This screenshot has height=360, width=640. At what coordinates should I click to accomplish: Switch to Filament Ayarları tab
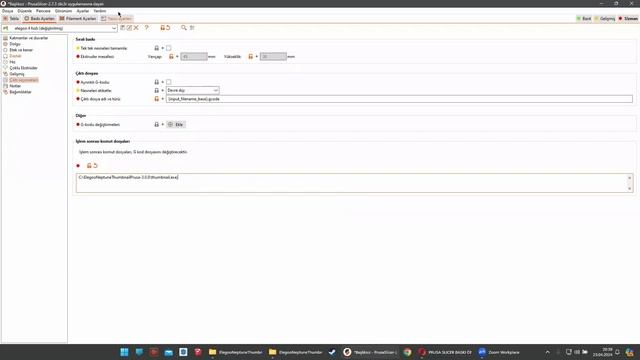[78, 18]
